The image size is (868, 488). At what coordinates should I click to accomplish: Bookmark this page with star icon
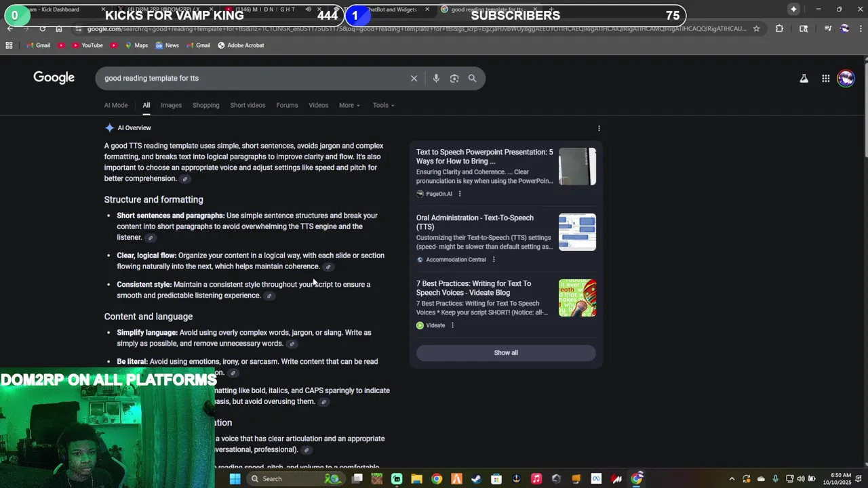[x=756, y=28]
